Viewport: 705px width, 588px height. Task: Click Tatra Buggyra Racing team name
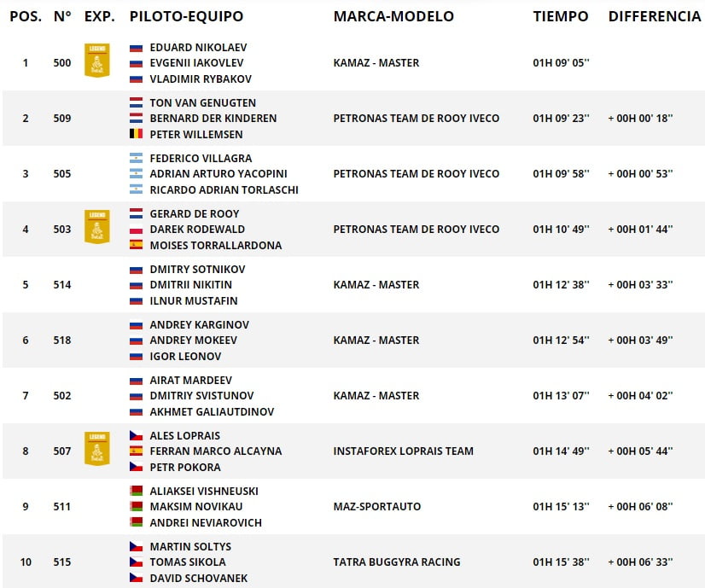pos(397,562)
